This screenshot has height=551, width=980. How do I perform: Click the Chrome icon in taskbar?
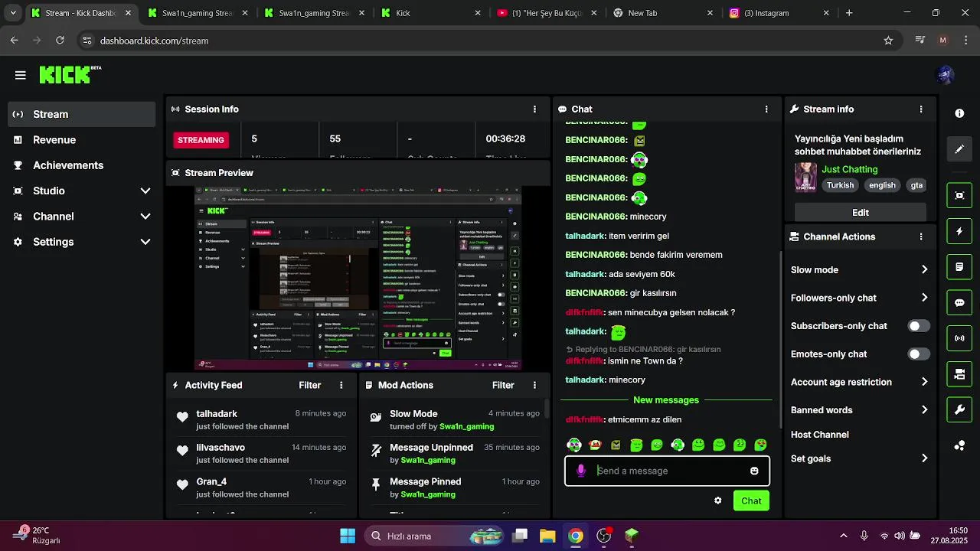coord(576,536)
